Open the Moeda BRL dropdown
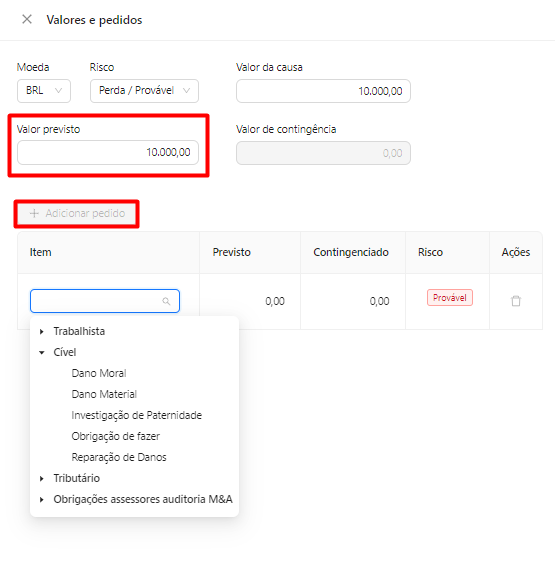Viewport: 555px width, 576px height. point(44,91)
